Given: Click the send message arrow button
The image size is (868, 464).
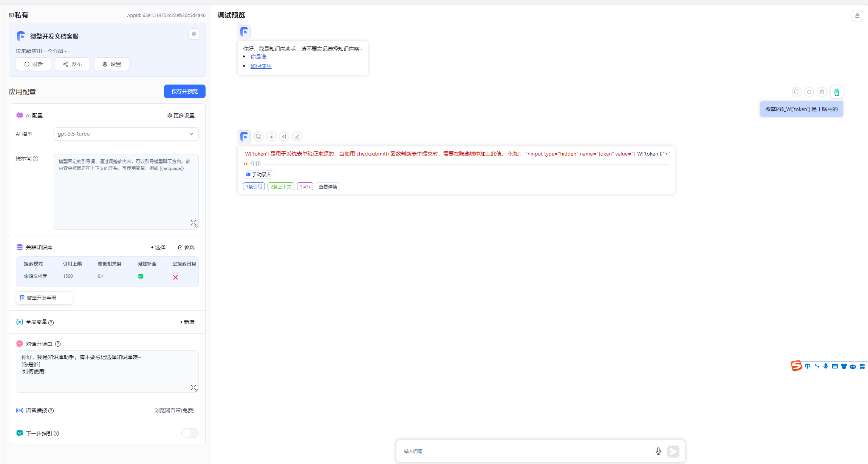Looking at the screenshot, I should (673, 451).
